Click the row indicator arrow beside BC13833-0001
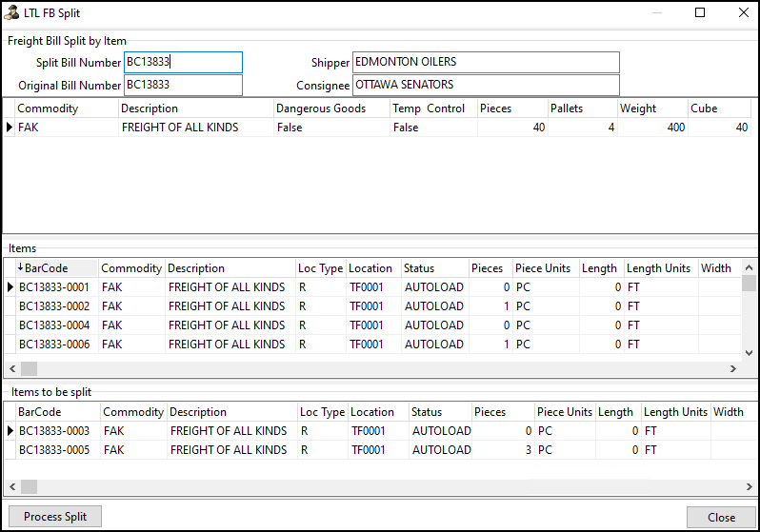The image size is (760, 532). click(10, 287)
